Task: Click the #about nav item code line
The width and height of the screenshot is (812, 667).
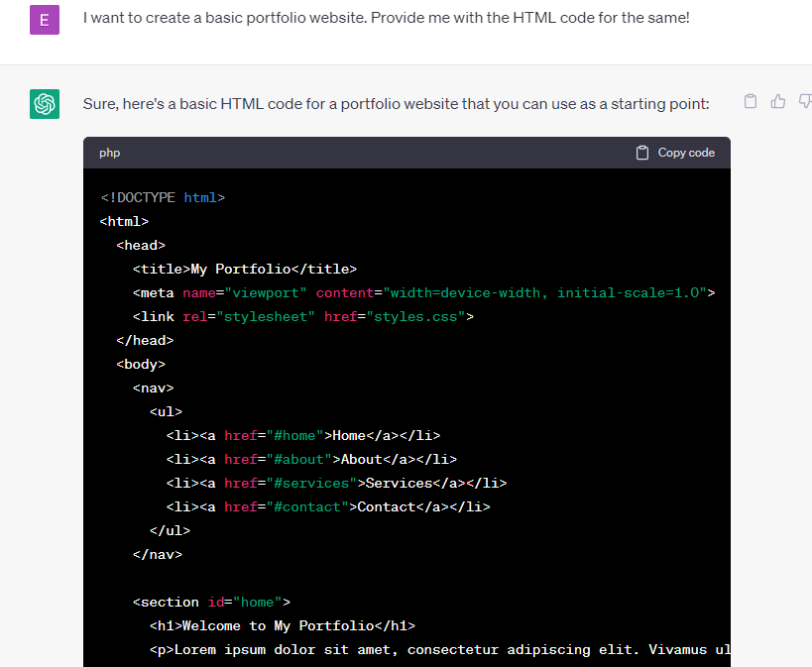Action: tap(311, 459)
